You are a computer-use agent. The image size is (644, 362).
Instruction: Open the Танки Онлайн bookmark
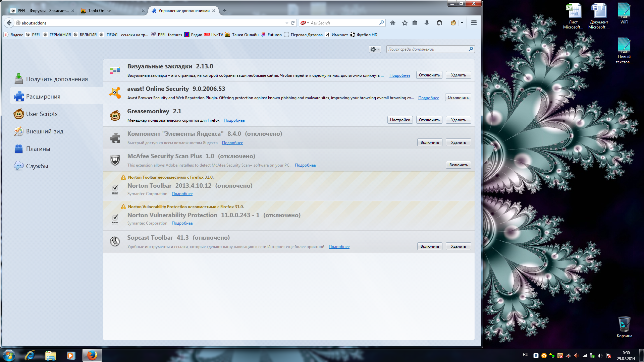click(242, 35)
